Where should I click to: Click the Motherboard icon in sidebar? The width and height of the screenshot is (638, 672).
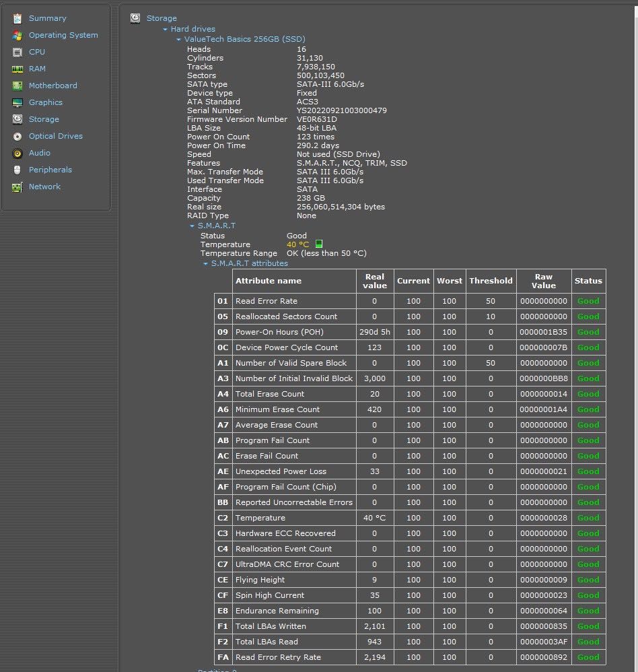click(17, 86)
